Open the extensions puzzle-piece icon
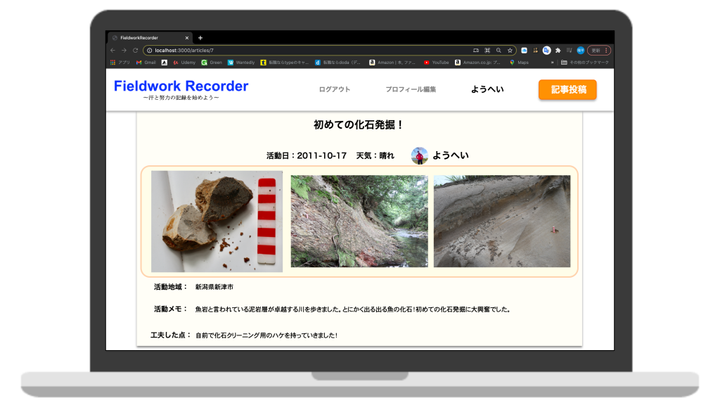Viewport: 720px width, 405px height. [558, 51]
